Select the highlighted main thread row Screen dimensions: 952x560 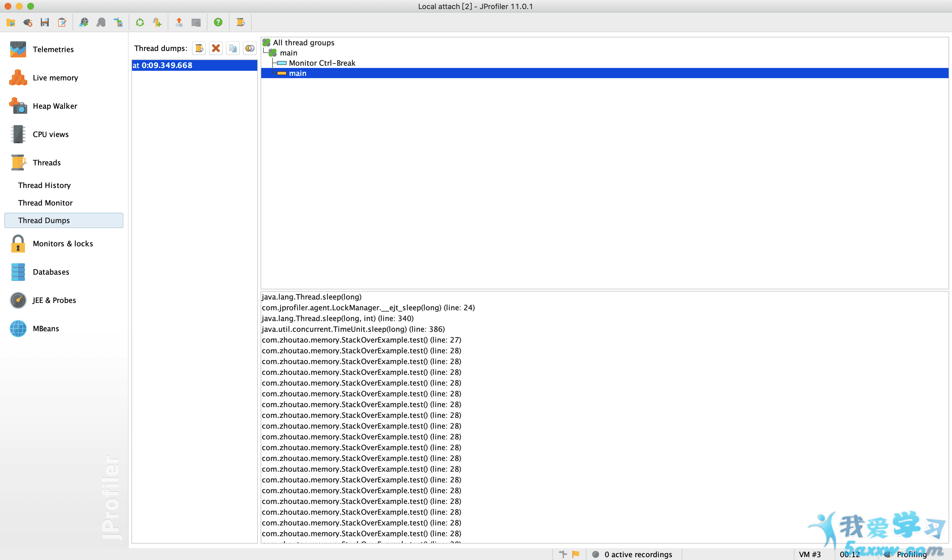(x=604, y=73)
